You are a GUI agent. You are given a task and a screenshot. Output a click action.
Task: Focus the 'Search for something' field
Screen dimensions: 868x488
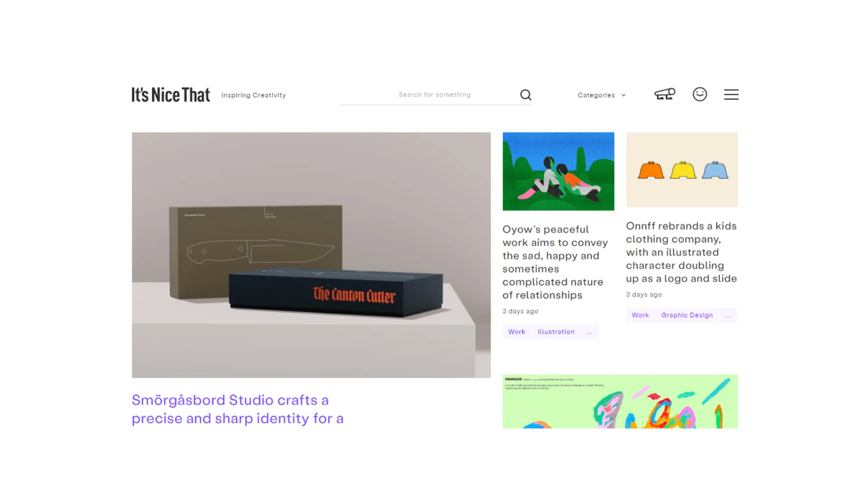tap(435, 95)
